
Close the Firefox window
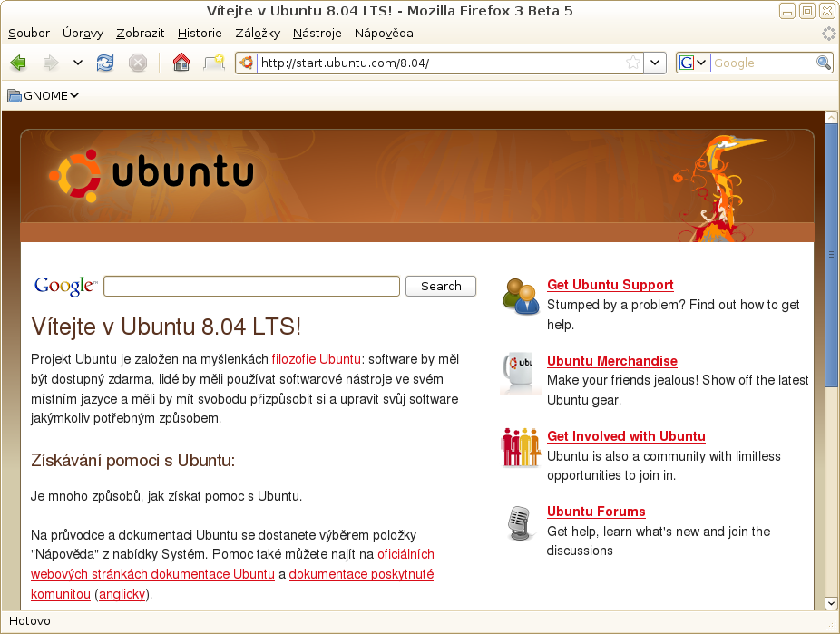click(x=827, y=11)
